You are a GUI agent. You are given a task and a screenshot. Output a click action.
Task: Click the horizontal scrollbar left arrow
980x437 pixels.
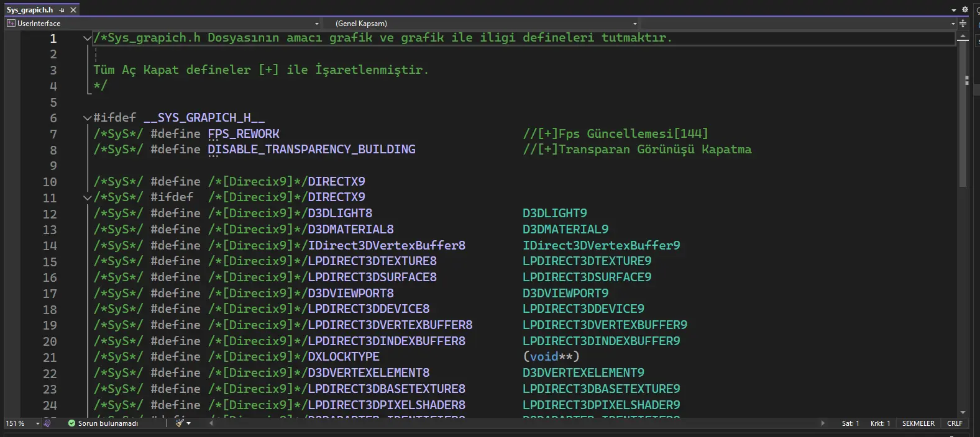(211, 423)
